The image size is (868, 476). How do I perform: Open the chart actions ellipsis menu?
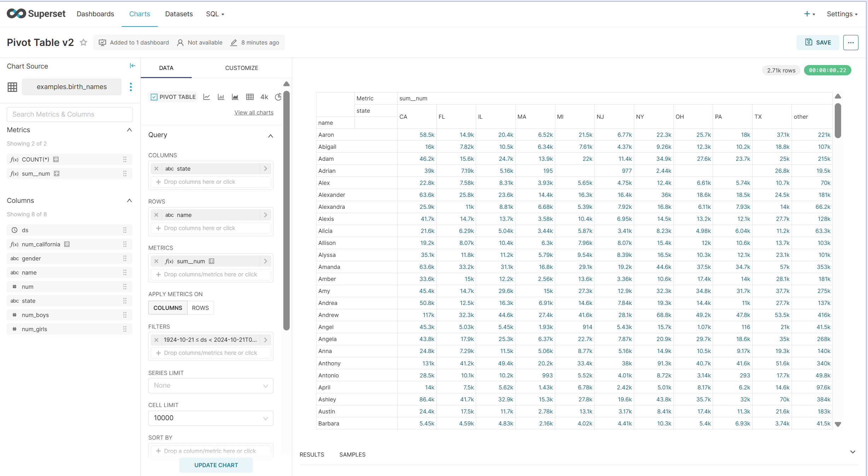click(x=851, y=42)
